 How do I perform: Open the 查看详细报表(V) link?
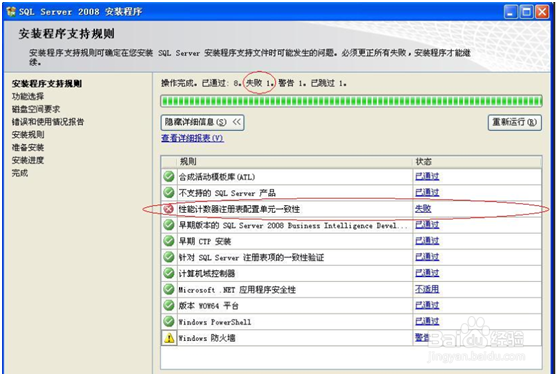(x=193, y=138)
